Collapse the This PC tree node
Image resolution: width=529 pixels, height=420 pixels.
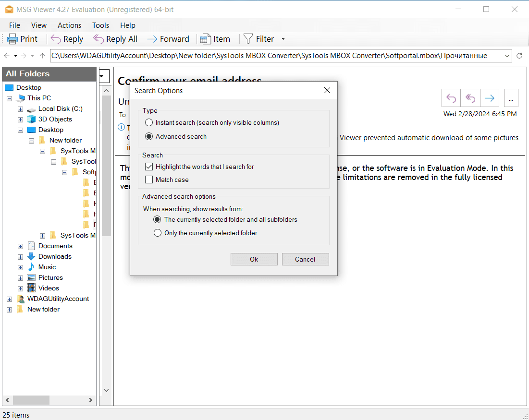point(10,98)
